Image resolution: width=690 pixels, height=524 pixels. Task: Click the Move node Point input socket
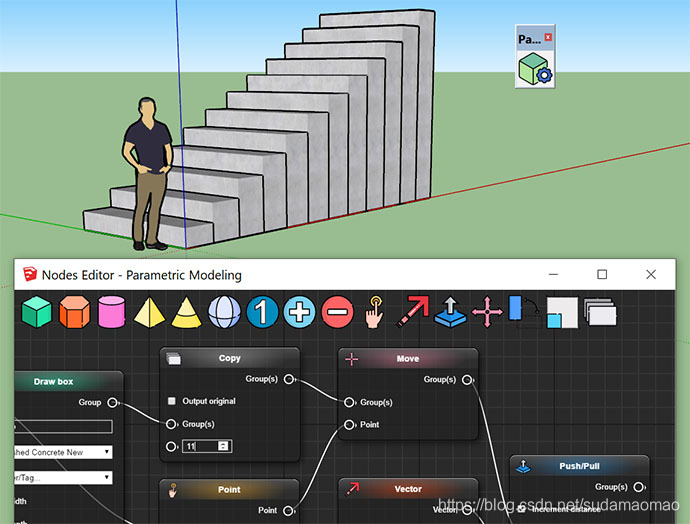(x=349, y=425)
